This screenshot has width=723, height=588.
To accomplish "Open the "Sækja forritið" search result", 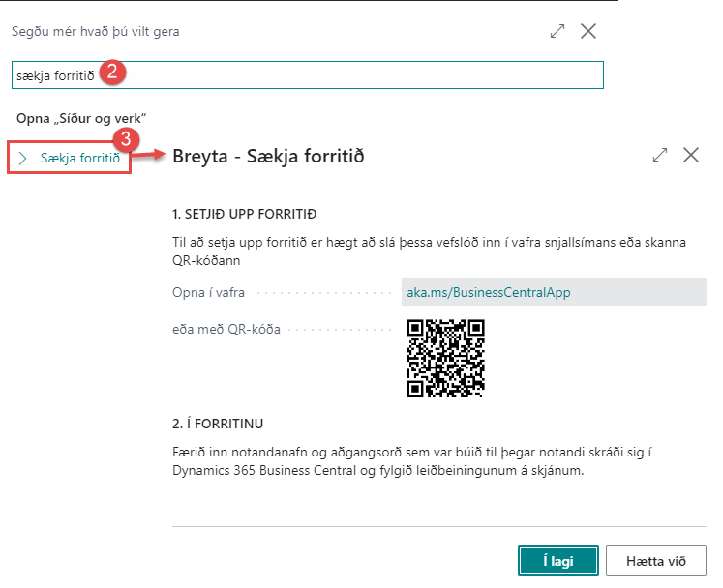I will 79,158.
